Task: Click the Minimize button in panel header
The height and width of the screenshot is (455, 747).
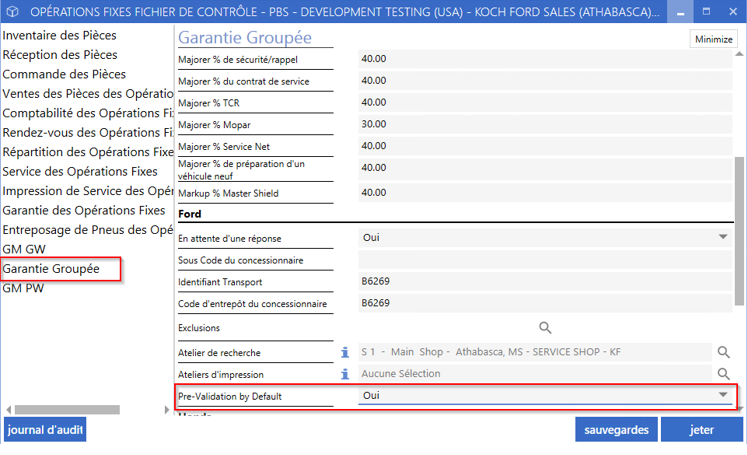Action: point(714,39)
